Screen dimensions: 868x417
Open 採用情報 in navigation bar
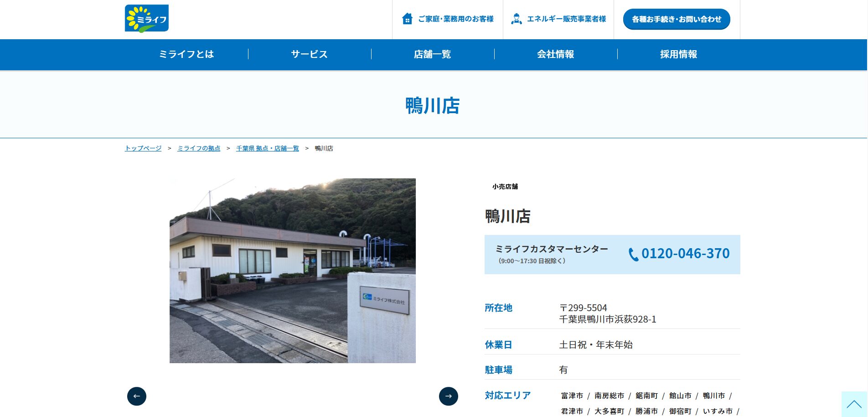coord(678,54)
